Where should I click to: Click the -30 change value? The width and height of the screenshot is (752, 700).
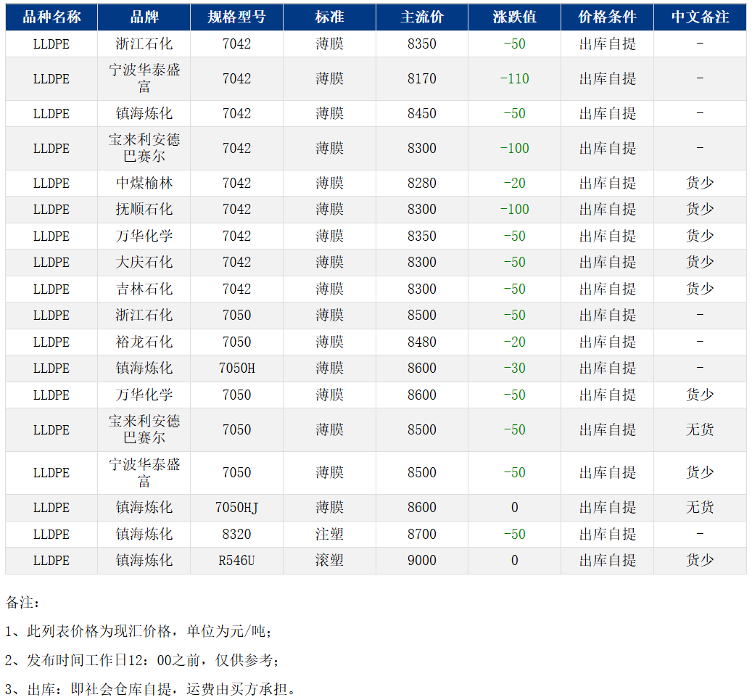(x=515, y=368)
